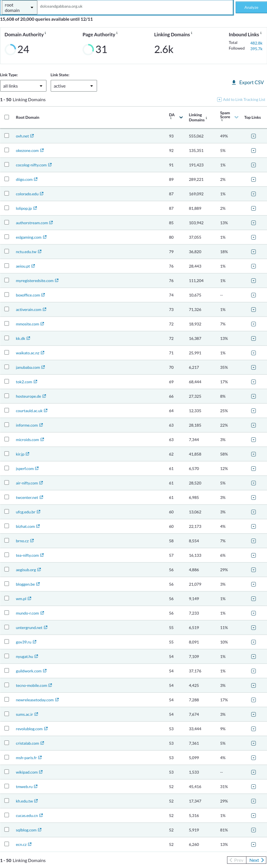Click the Analyze button
This screenshot has width=267, height=868.
(x=251, y=7)
